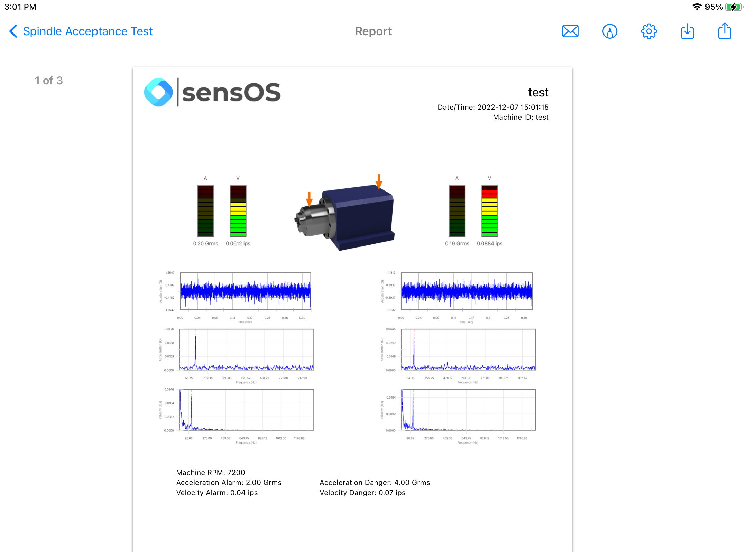Open the markup annotation tool
This screenshot has height=560, width=747.
610,31
